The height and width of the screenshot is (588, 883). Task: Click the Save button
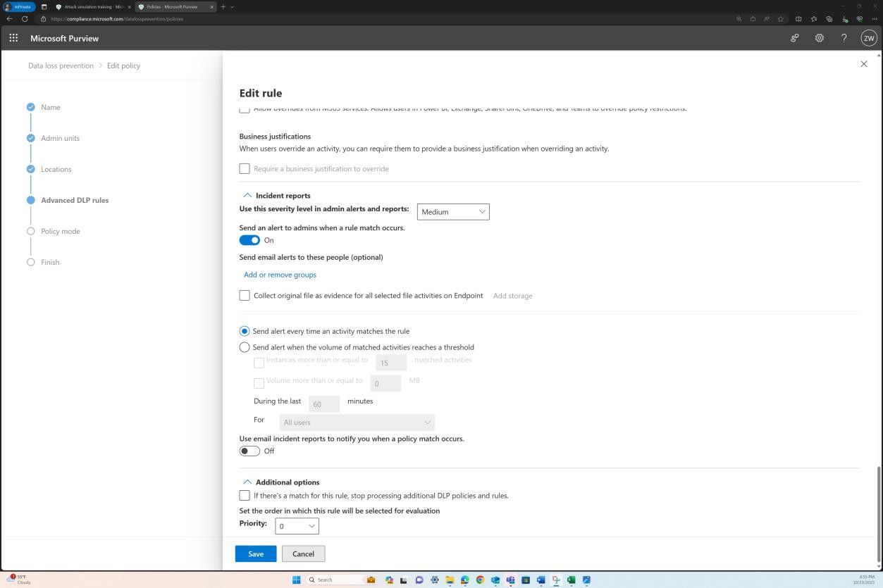[x=255, y=553]
